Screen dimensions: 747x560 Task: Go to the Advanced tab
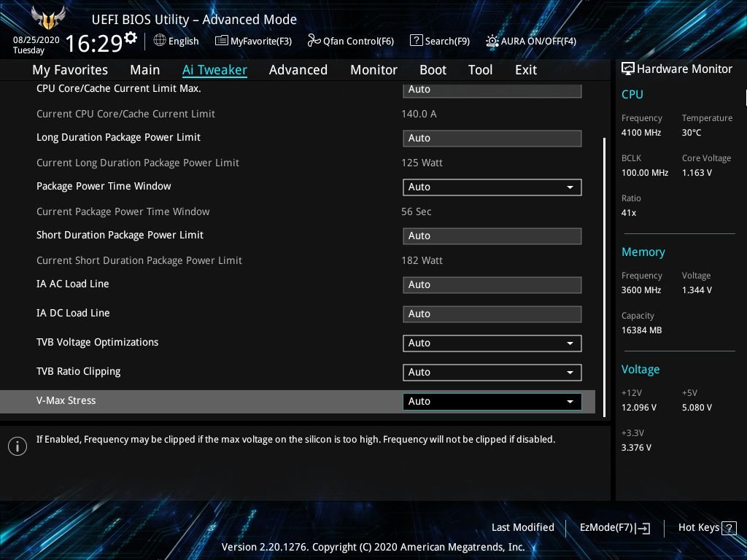tap(298, 70)
